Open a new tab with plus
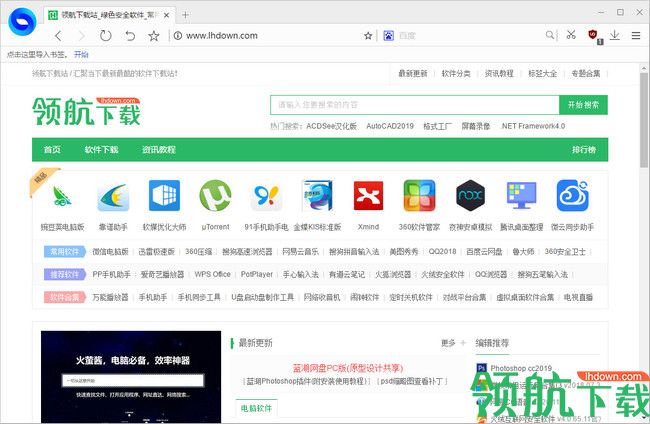This screenshot has width=650, height=424. pos(185,15)
